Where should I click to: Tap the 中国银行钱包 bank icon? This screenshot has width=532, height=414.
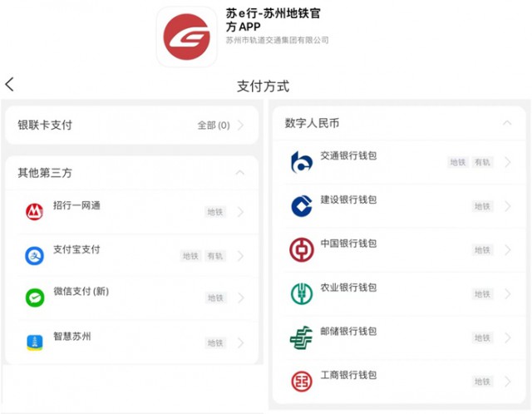coord(301,249)
